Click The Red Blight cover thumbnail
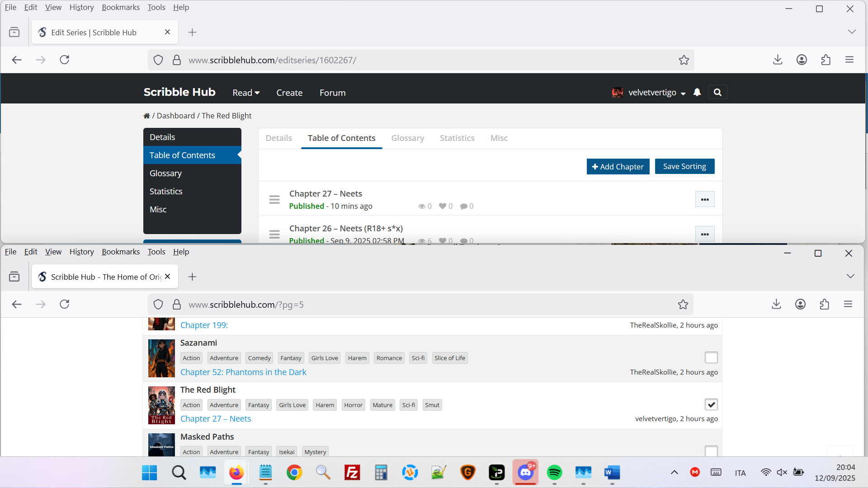 (x=161, y=405)
